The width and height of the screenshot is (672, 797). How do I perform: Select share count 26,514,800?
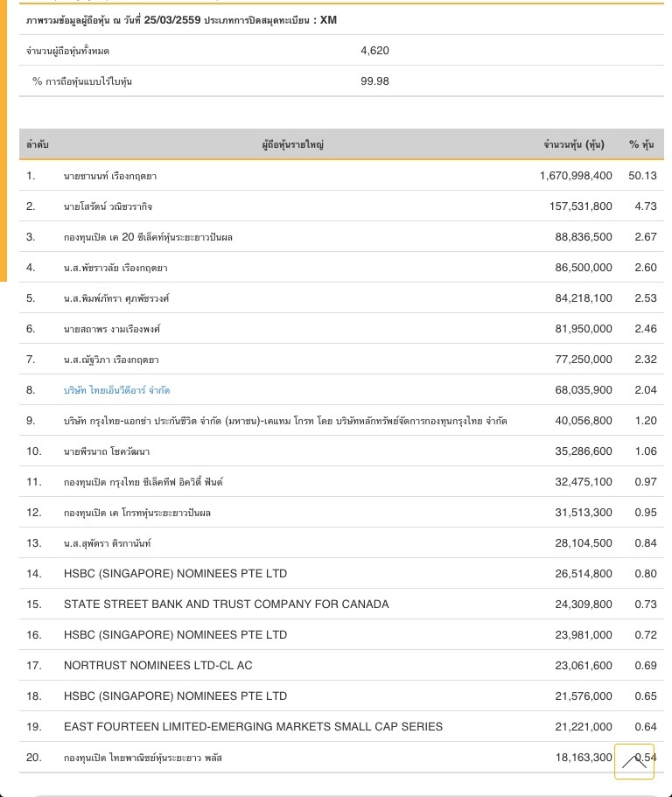[x=584, y=573]
